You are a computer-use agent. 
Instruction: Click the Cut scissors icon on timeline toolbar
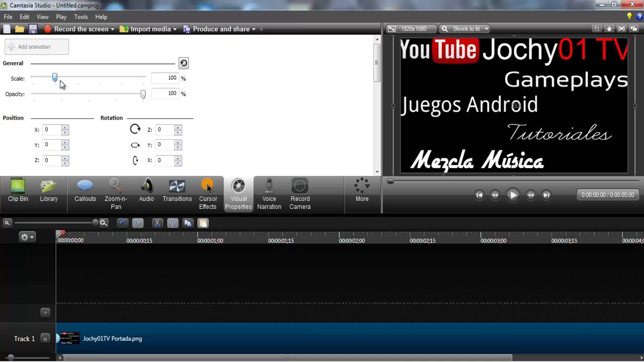click(x=157, y=223)
